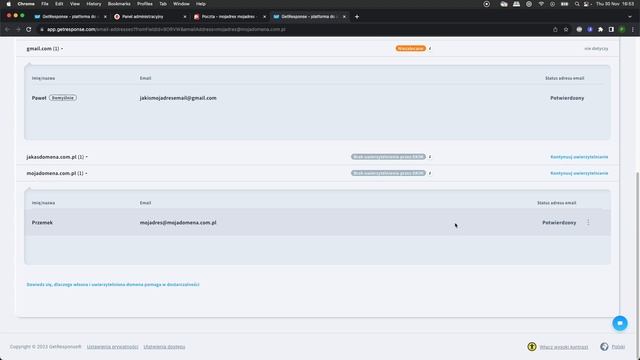Open the Apple menu
The width and height of the screenshot is (640, 360).
pyautogui.click(x=9, y=4)
